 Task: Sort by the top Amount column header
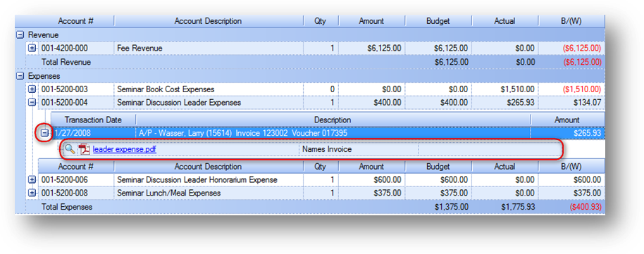click(x=371, y=21)
